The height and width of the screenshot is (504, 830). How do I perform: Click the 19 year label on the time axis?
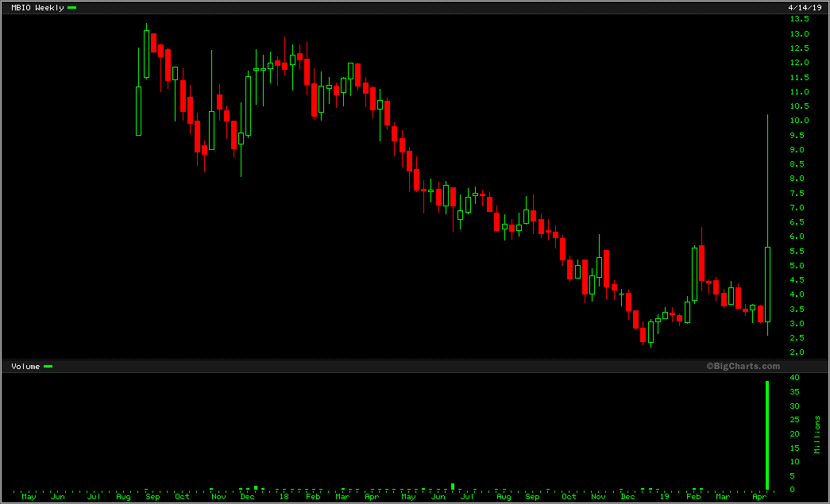(x=664, y=497)
